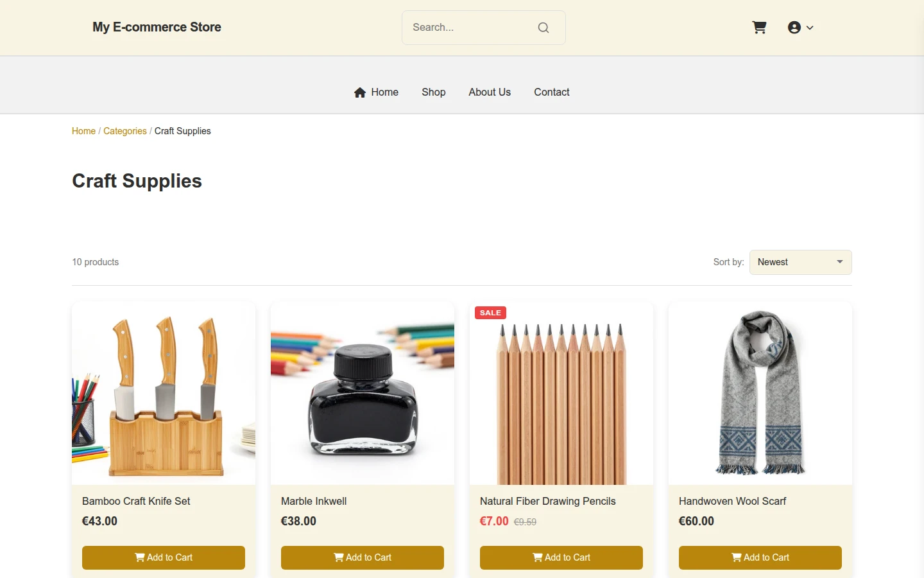Follow the Categories breadcrumb link
The image size is (924, 578).
coord(125,131)
